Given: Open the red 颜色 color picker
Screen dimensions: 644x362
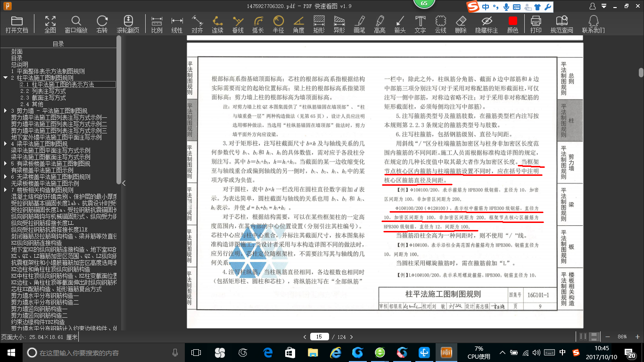Looking at the screenshot, I should [512, 25].
